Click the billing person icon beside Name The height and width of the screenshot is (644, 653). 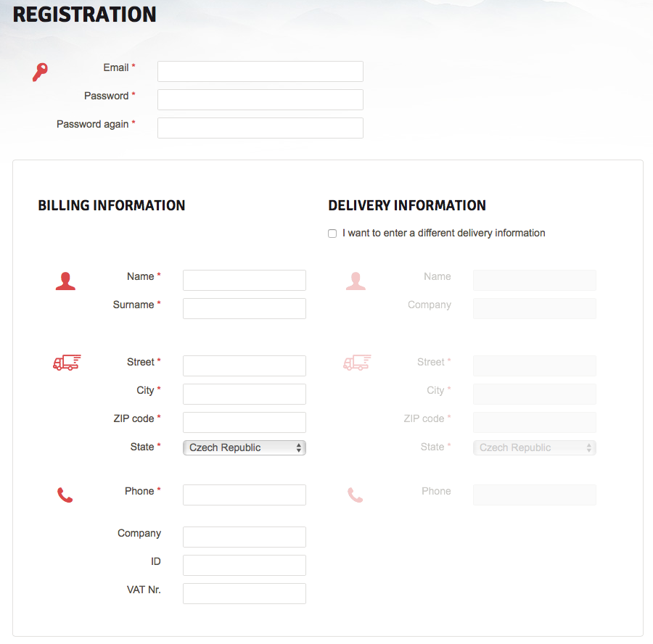pyautogui.click(x=65, y=281)
